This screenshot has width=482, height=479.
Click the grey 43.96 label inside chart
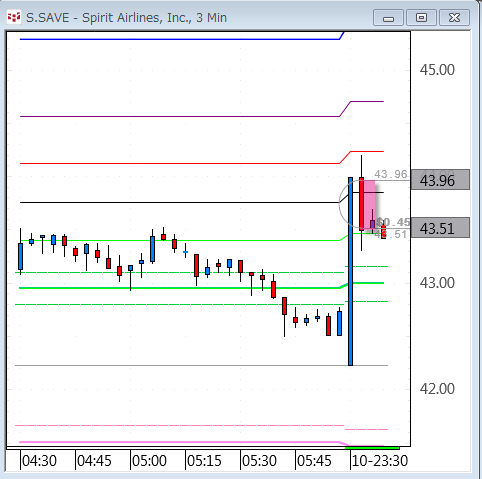pos(391,174)
